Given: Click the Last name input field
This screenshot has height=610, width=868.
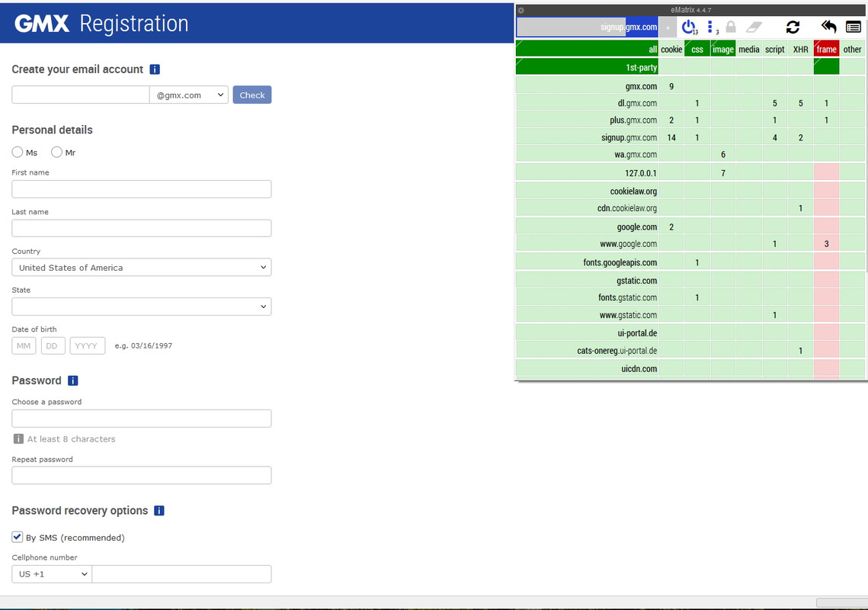Looking at the screenshot, I should click(x=141, y=228).
